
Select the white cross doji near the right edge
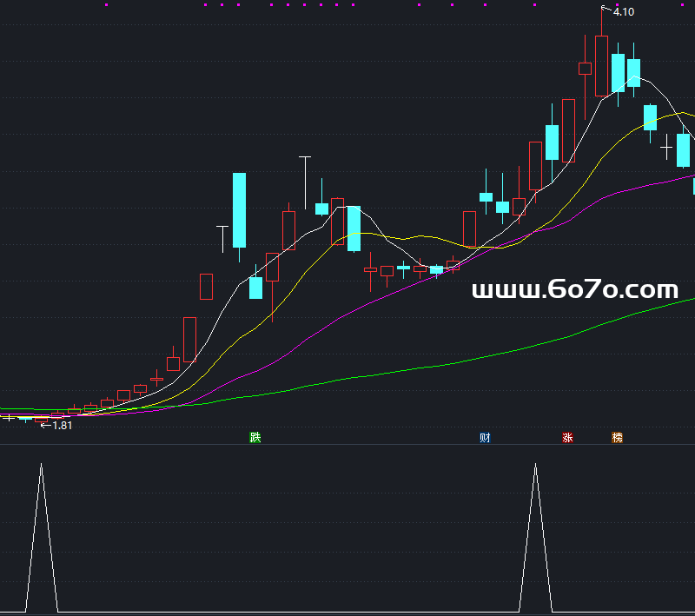pyautogui.click(x=667, y=148)
